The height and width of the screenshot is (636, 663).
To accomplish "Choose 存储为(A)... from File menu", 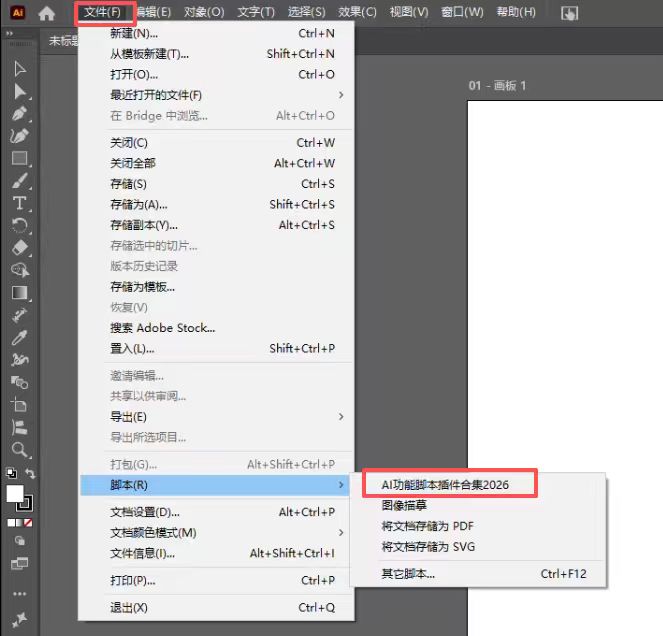I will (x=139, y=204).
